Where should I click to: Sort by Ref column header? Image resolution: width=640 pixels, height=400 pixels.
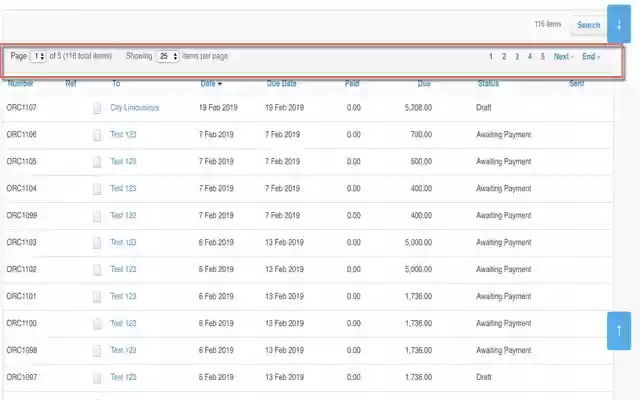coord(71,84)
